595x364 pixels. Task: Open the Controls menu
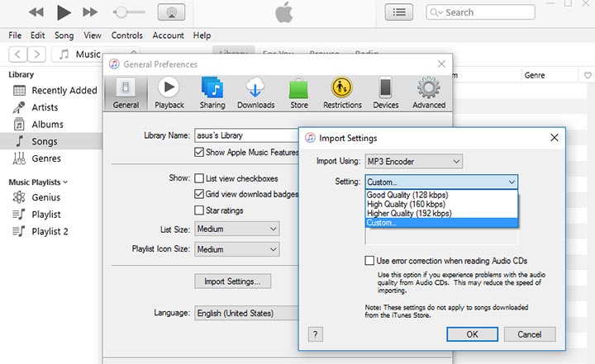(126, 35)
